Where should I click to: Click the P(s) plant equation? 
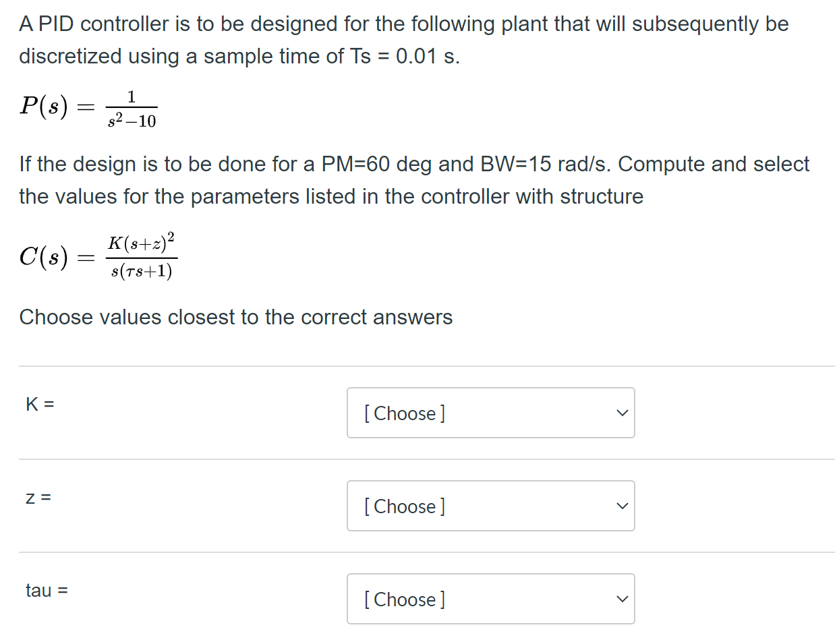click(88, 107)
